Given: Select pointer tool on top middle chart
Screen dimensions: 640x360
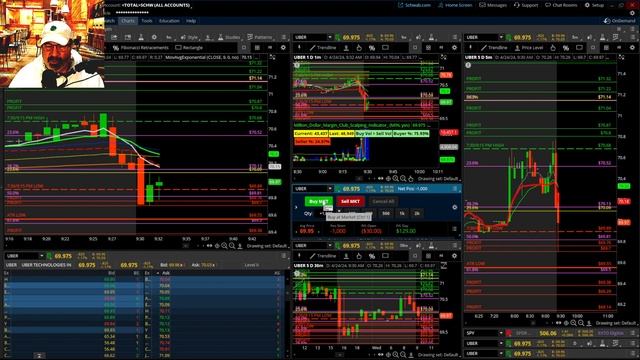Looking at the screenshot, I should (x=359, y=48).
